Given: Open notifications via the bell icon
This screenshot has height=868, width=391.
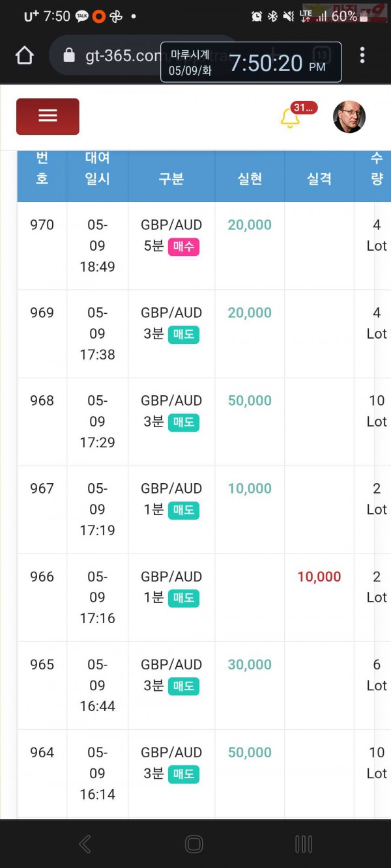Looking at the screenshot, I should [290, 118].
